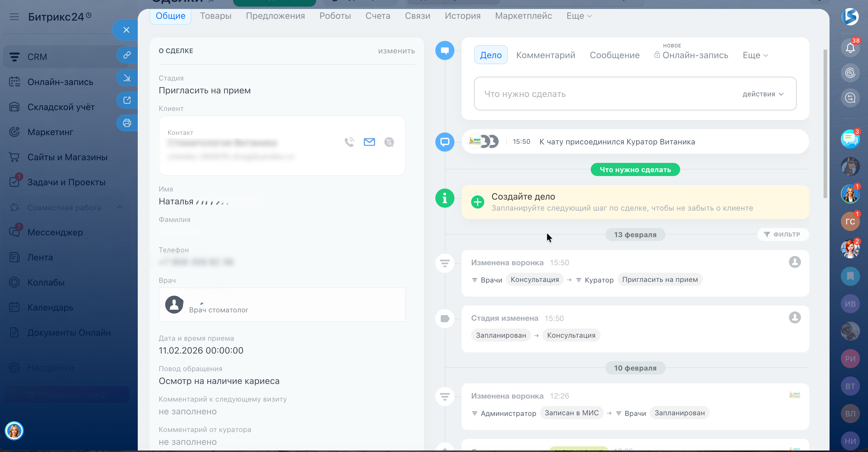Viewport: 868px width, 452px height.
Task: Click the copy link icon on side panel
Action: coord(127,55)
